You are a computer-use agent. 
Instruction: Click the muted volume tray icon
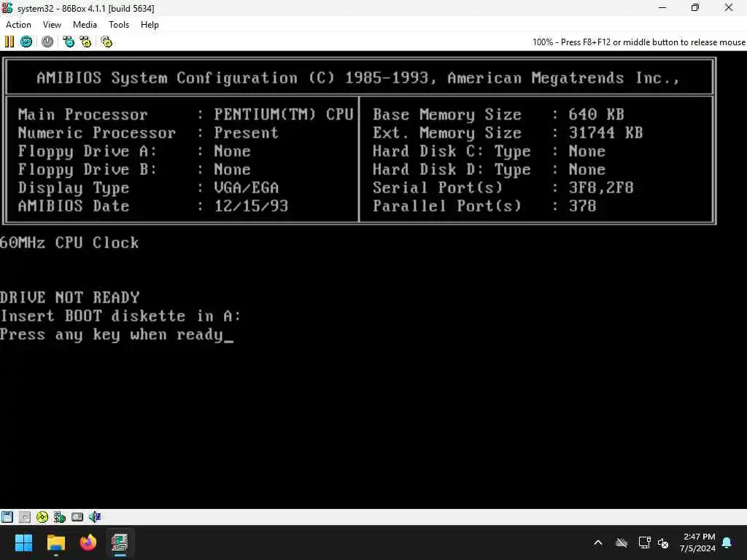(663, 542)
